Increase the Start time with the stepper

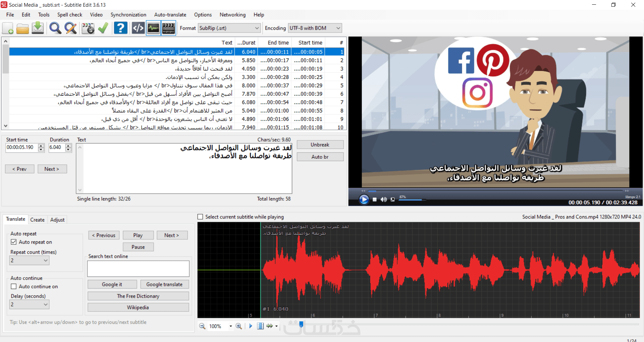(x=41, y=146)
